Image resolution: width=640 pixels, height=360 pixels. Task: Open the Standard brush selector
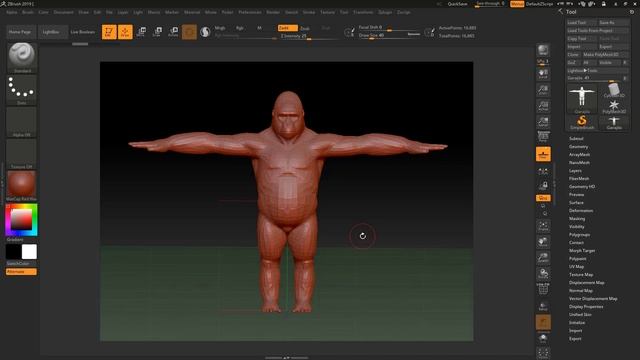[22, 57]
